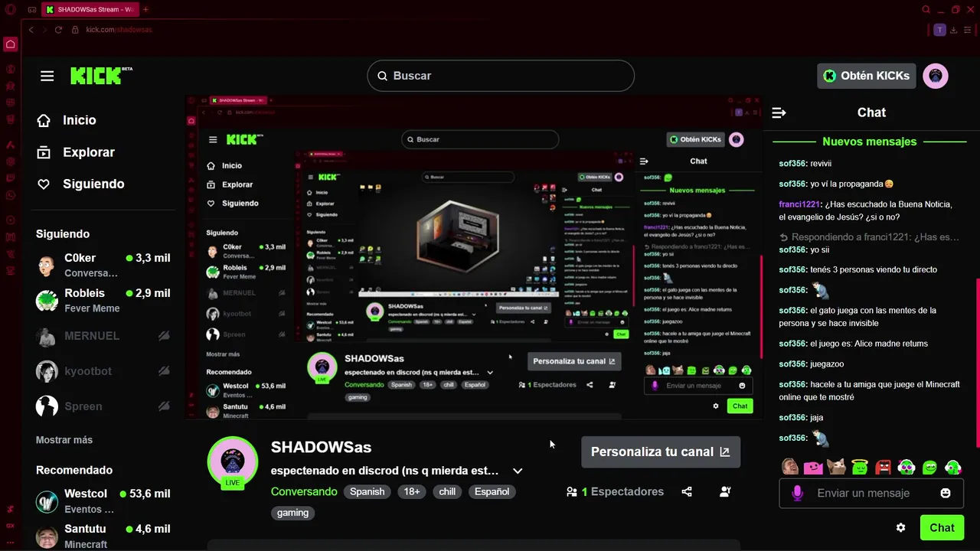
Task: Click Mostrar más under followed channels
Action: click(64, 440)
